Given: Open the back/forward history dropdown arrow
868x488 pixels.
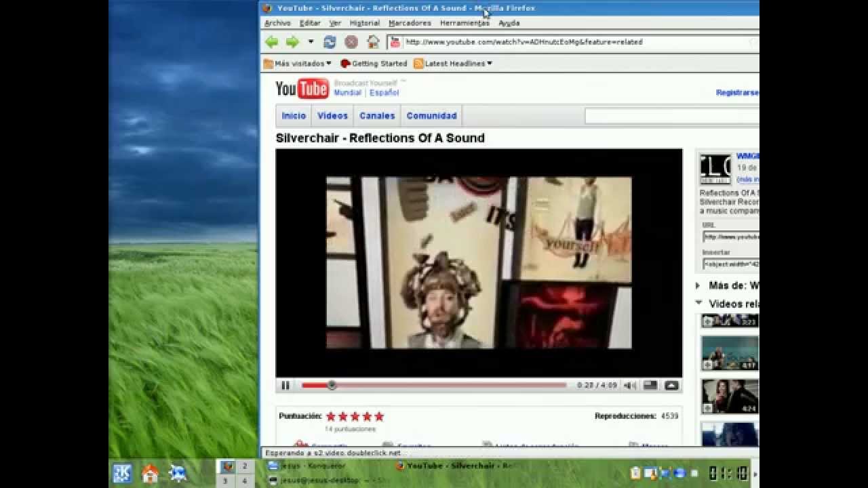Looking at the screenshot, I should [x=311, y=42].
